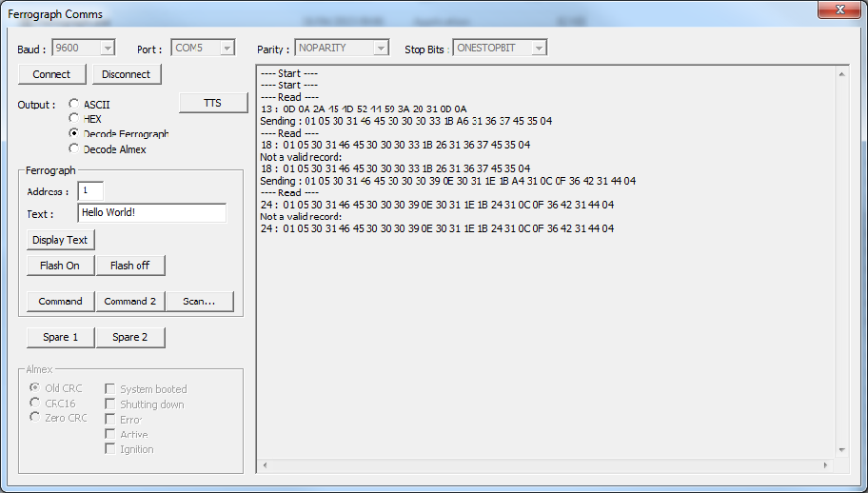
Task: Click first '---- Start ----' log line
Action: [289, 73]
